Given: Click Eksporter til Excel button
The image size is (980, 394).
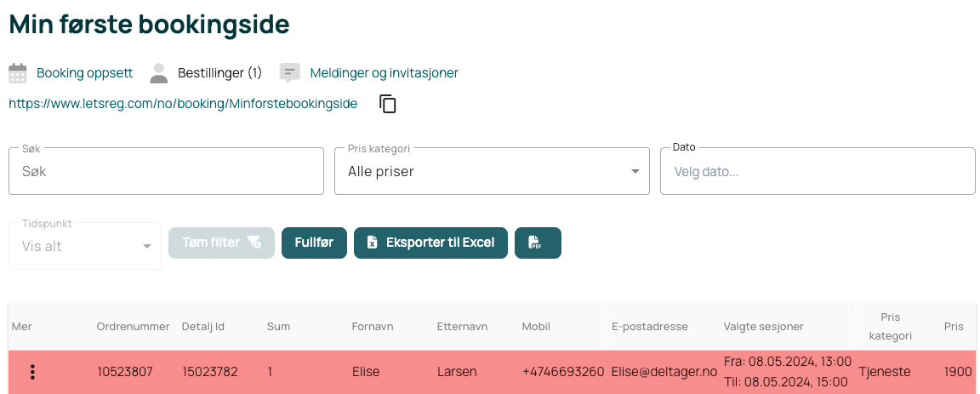Looking at the screenshot, I should pyautogui.click(x=430, y=243).
